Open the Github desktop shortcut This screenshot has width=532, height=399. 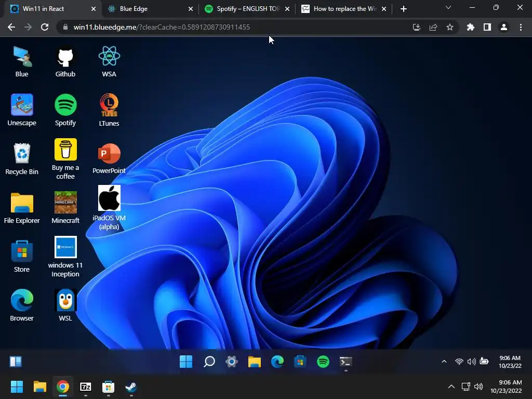click(x=65, y=62)
